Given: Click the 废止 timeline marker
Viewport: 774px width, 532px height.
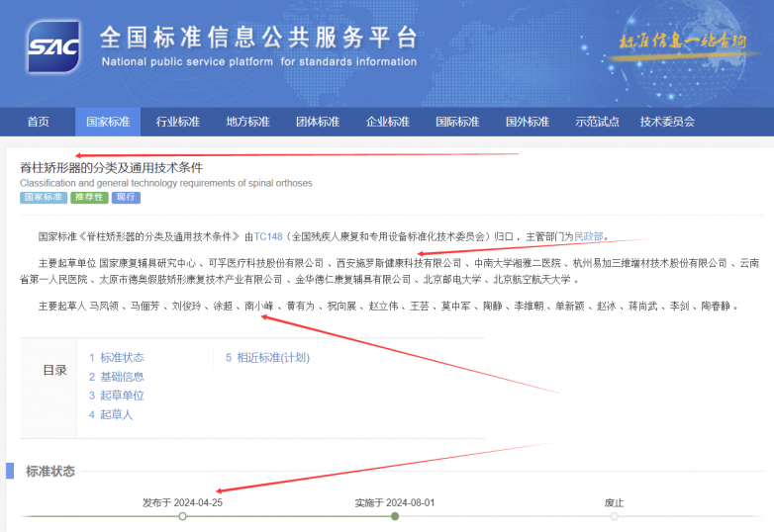Looking at the screenshot, I should point(614,516).
